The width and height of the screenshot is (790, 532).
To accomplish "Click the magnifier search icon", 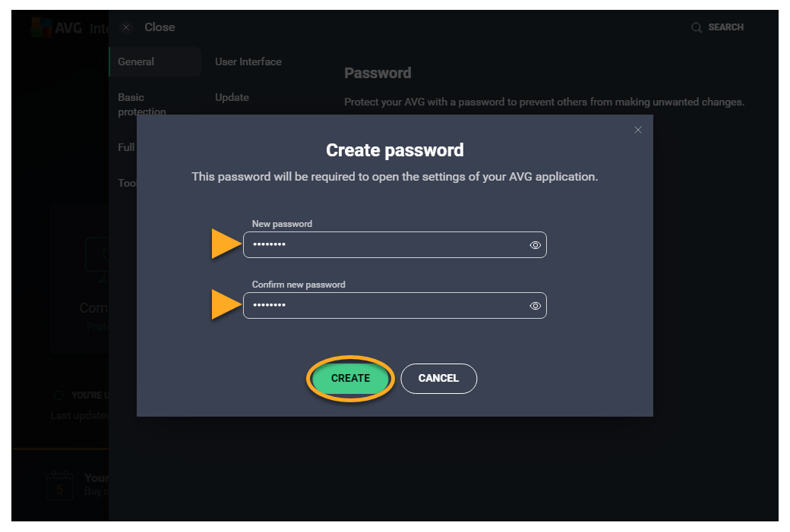I will coord(696,27).
